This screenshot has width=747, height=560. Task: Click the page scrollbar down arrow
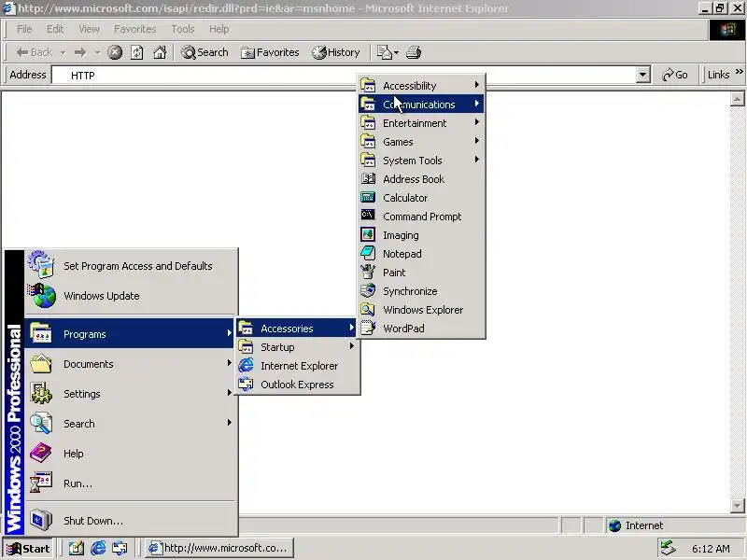(x=737, y=506)
